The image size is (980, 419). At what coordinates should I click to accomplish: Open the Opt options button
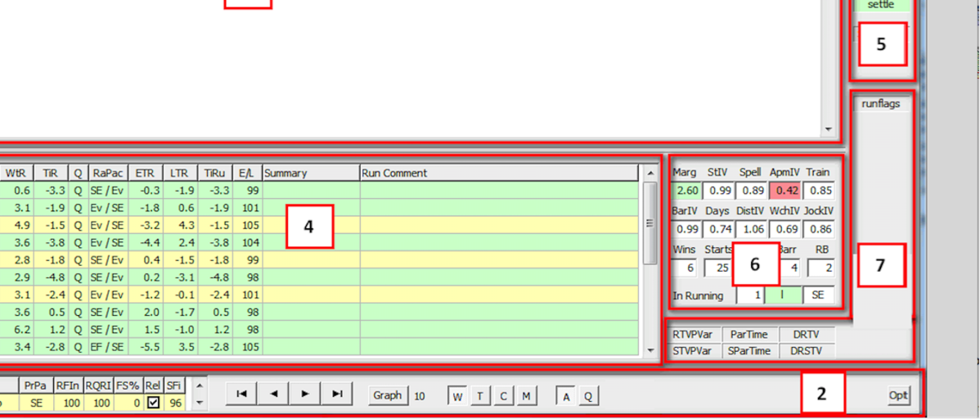coord(898,396)
